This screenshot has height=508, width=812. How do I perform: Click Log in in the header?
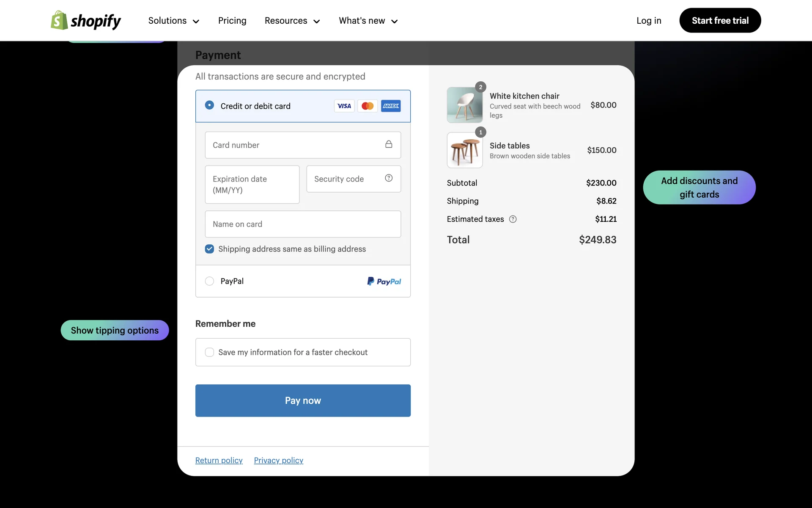649,21
